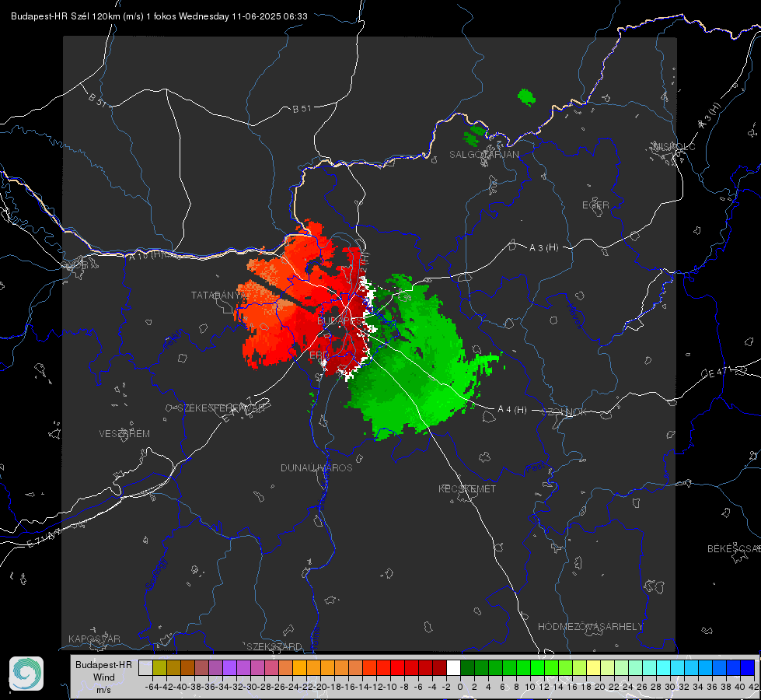The height and width of the screenshot is (700, 761).
Task: Choose the sky blue swatch between 34 and 36
Action: pyautogui.click(x=705, y=667)
